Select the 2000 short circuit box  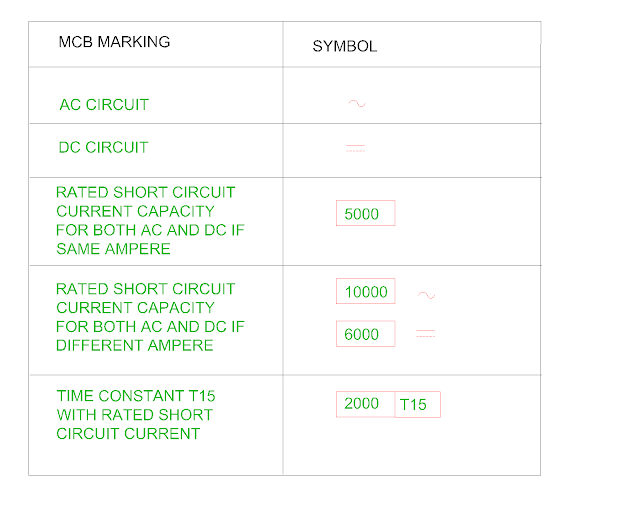point(365,404)
